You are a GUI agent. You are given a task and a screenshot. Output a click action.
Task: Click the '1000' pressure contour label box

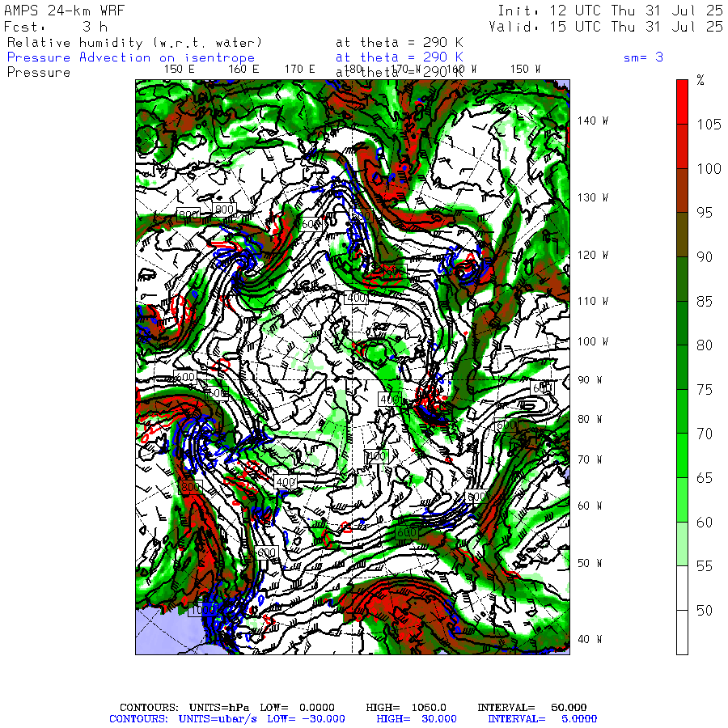click(203, 609)
